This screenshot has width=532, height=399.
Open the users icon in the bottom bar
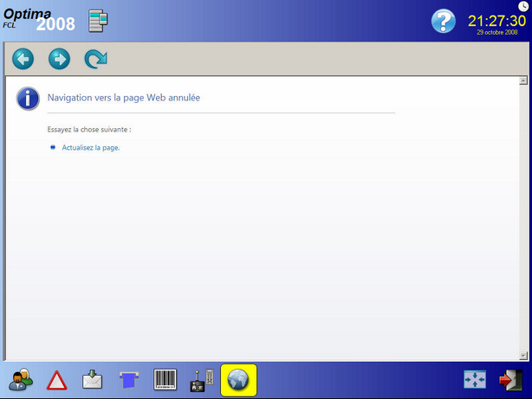pos(21,380)
